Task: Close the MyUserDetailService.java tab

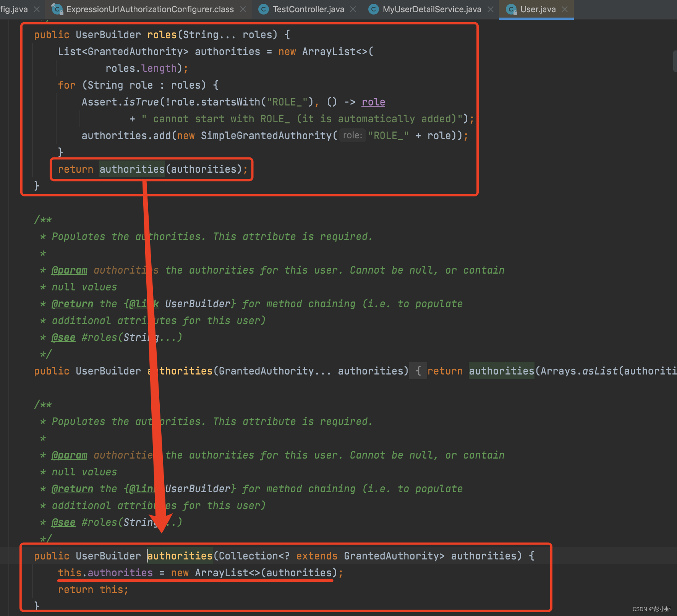Action: coord(491,9)
